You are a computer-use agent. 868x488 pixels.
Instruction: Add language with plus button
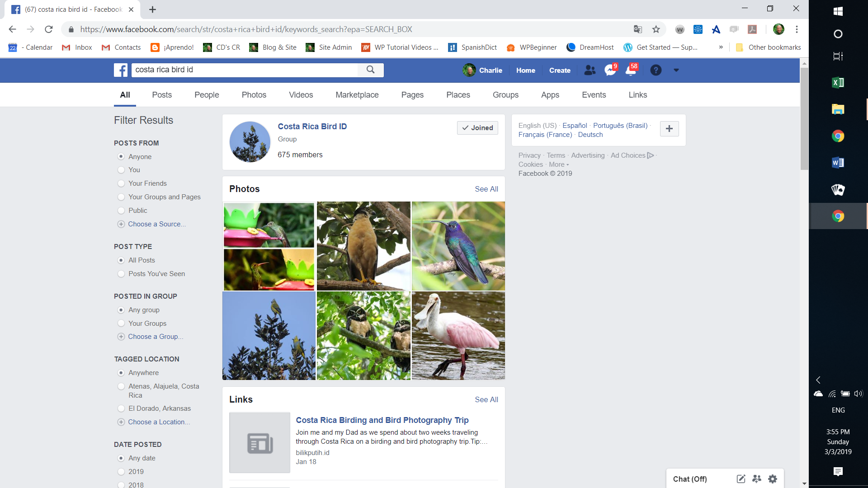669,129
